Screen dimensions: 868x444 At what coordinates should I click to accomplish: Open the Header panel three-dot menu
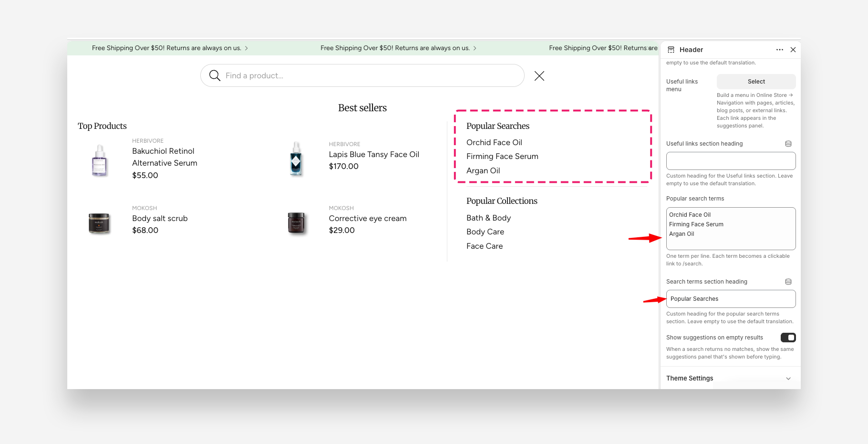[780, 50]
